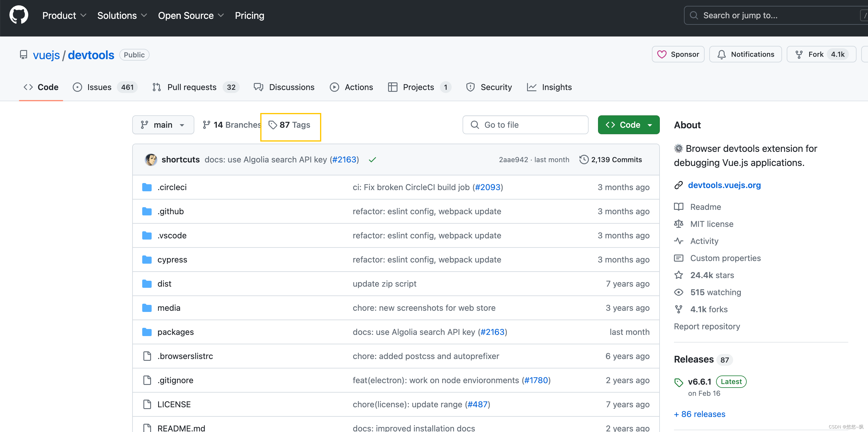Open the packages folder icon
868x432 pixels.
(x=147, y=332)
